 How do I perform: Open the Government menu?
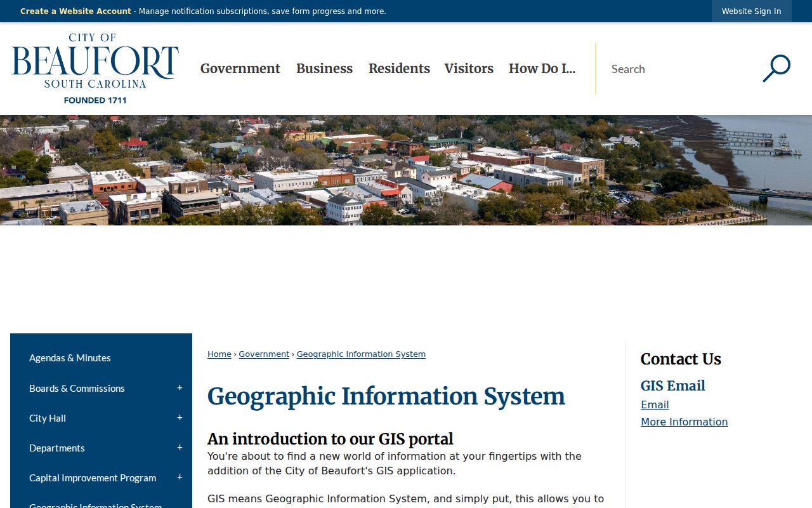click(240, 69)
